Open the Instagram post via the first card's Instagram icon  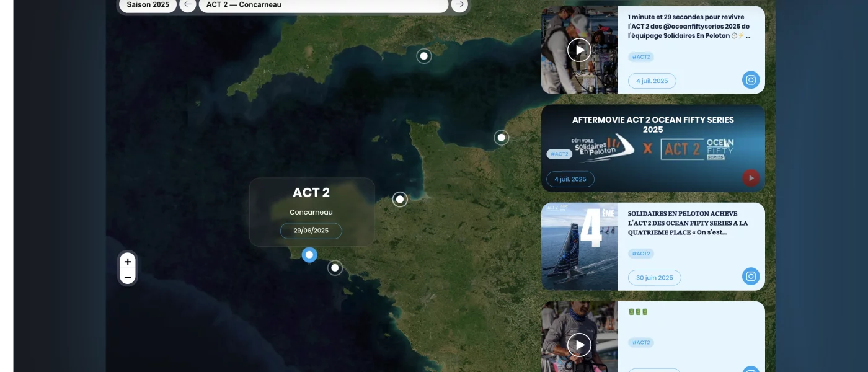751,79
